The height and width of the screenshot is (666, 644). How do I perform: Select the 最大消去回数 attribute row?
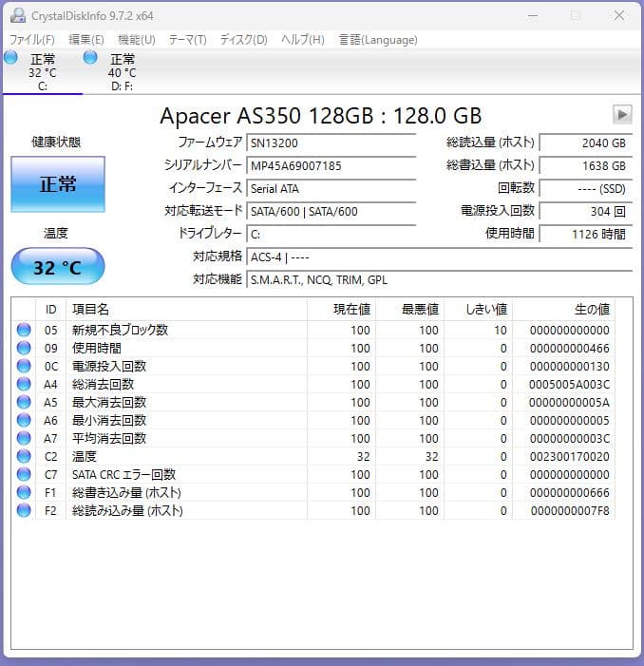coord(313,402)
